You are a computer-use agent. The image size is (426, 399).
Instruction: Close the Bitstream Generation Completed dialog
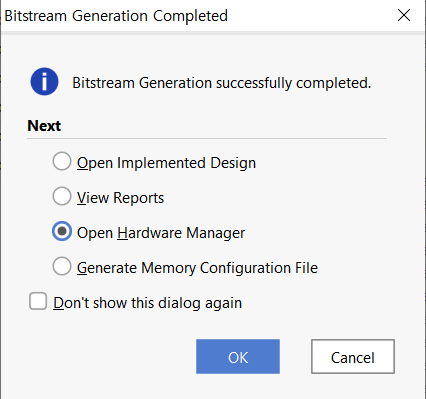[x=404, y=15]
